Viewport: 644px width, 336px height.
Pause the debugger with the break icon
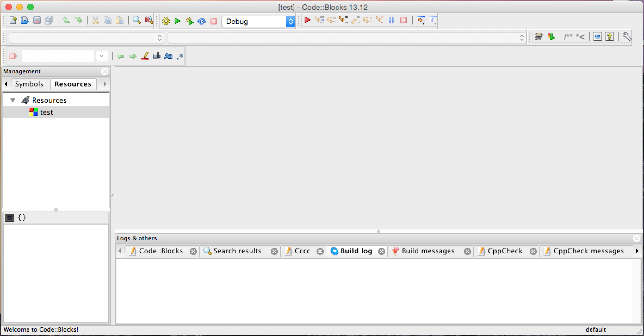tap(392, 20)
